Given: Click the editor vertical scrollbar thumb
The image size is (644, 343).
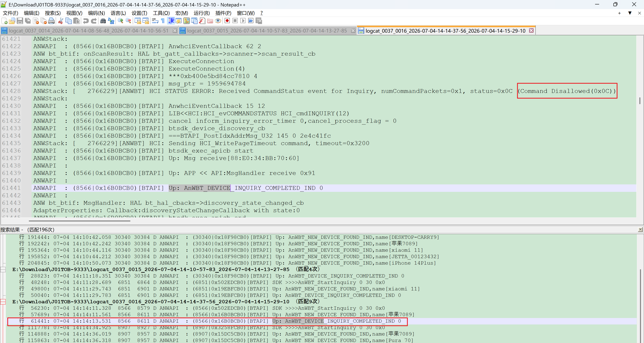Looking at the screenshot, I should click(640, 101).
